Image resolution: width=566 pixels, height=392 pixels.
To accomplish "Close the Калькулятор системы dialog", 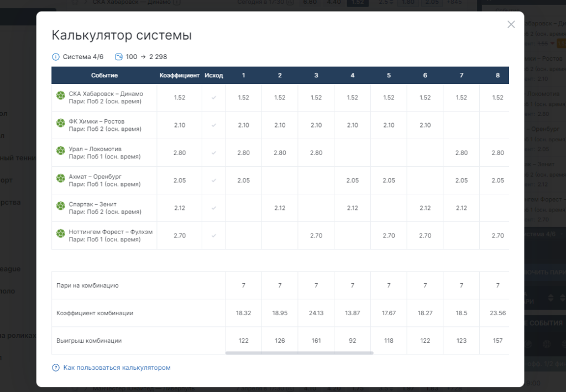I will point(511,24).
